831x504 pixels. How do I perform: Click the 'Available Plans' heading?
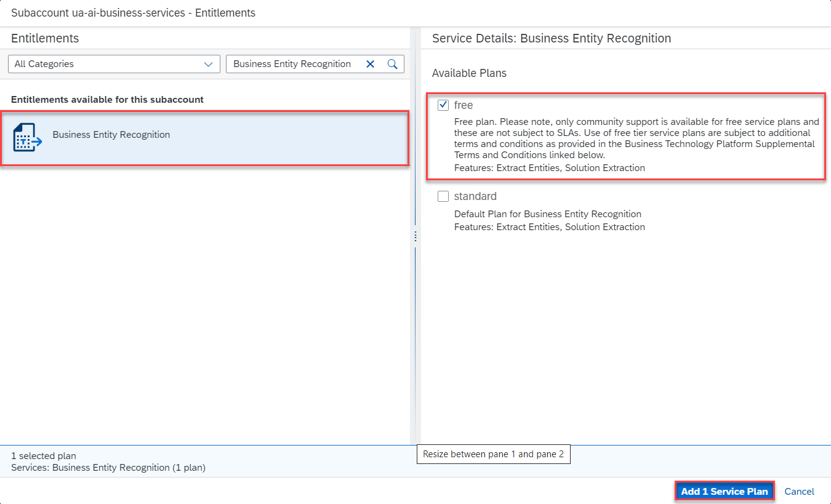click(469, 73)
